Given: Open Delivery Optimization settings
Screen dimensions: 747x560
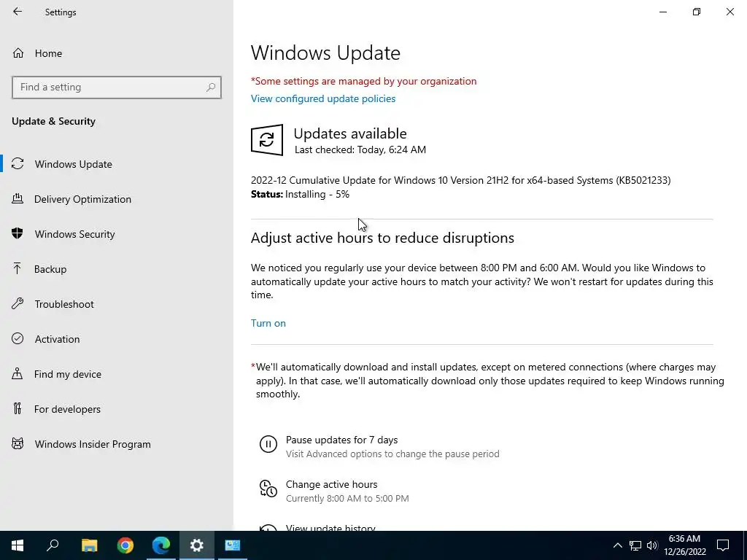Looking at the screenshot, I should 117,199.
